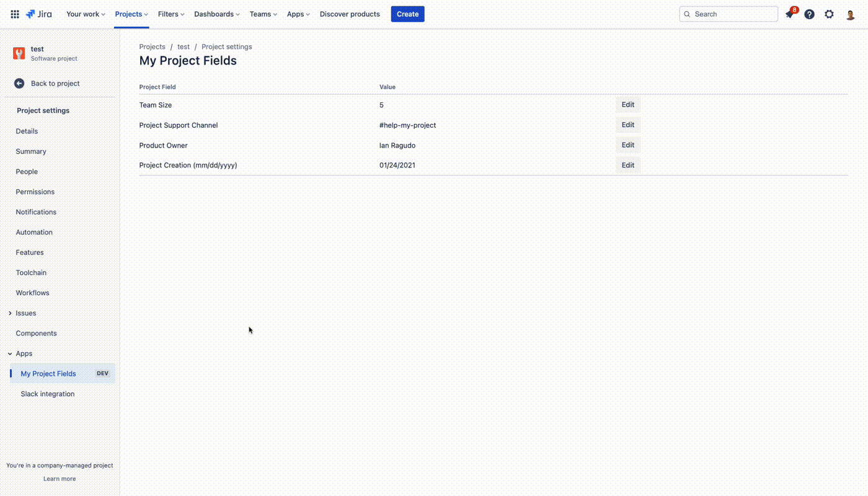
Task: Collapse the Apps section in sidebar
Action: pyautogui.click(x=10, y=353)
